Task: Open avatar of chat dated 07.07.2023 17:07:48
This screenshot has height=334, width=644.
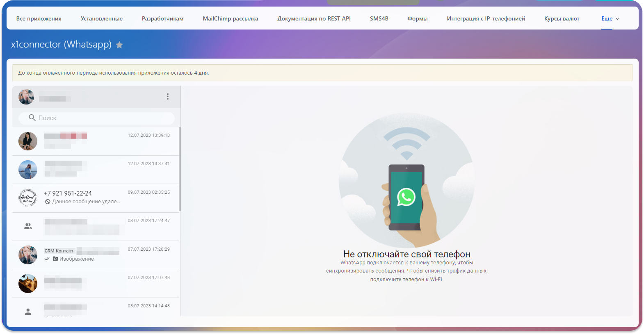Action: 28,284
